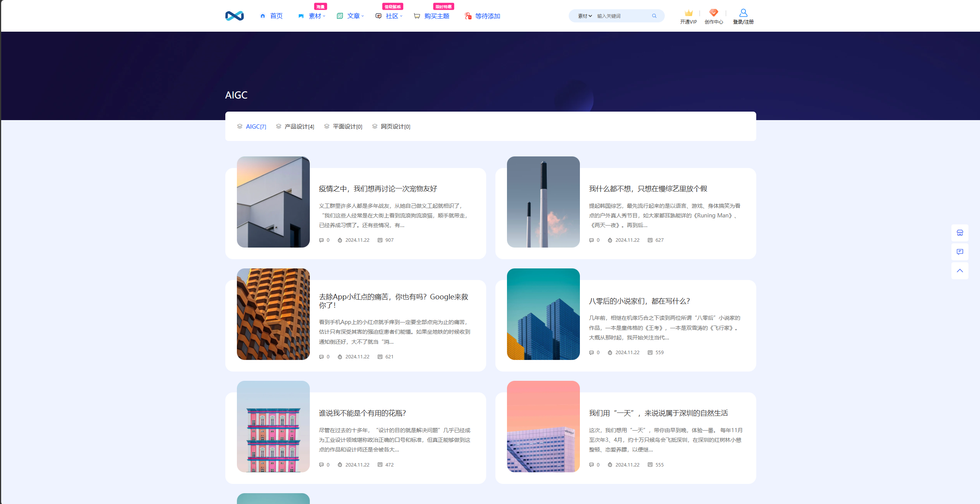Click the date icon on 花瓶 article
This screenshot has height=504, width=980.
pyautogui.click(x=340, y=465)
